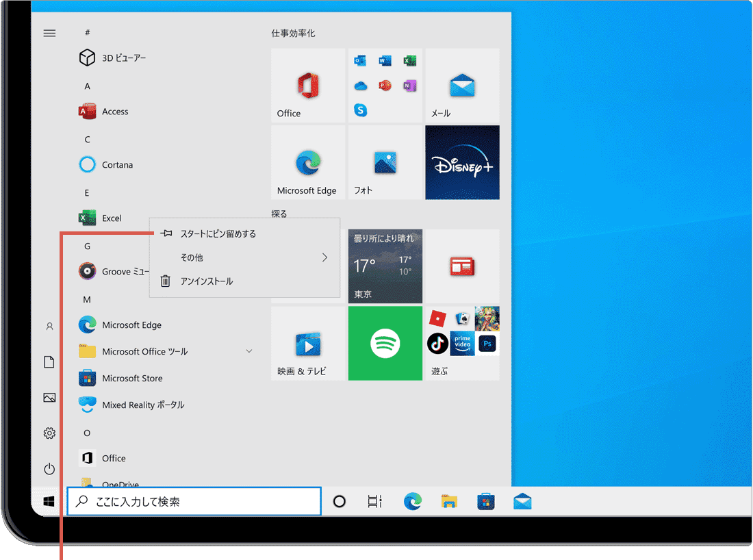Click letter A header in app list
The image size is (753, 560).
pyautogui.click(x=88, y=86)
